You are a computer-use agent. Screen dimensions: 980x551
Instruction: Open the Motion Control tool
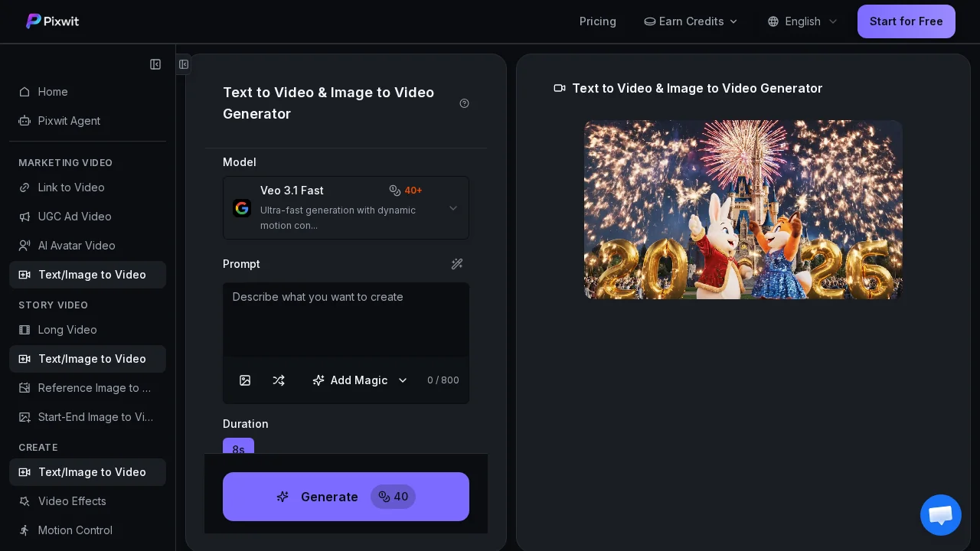pyautogui.click(x=75, y=530)
